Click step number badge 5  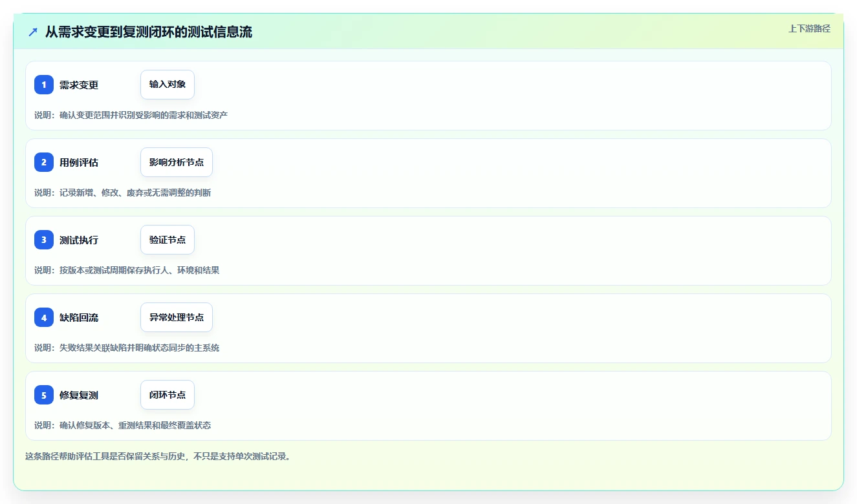click(x=44, y=395)
